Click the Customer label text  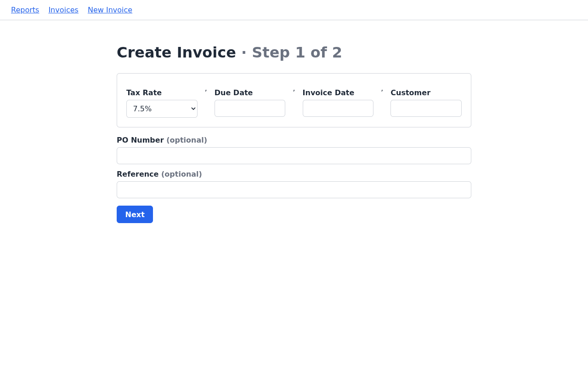point(410,92)
